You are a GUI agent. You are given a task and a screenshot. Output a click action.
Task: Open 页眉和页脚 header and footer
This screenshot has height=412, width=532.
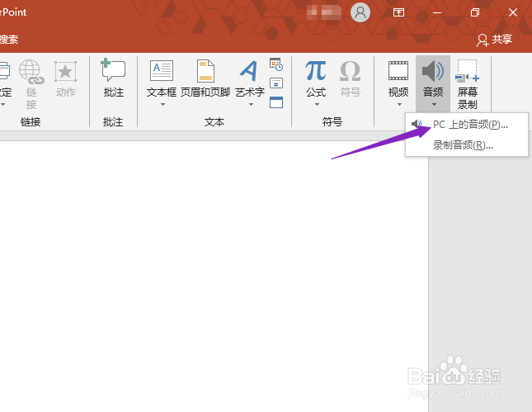(x=205, y=78)
